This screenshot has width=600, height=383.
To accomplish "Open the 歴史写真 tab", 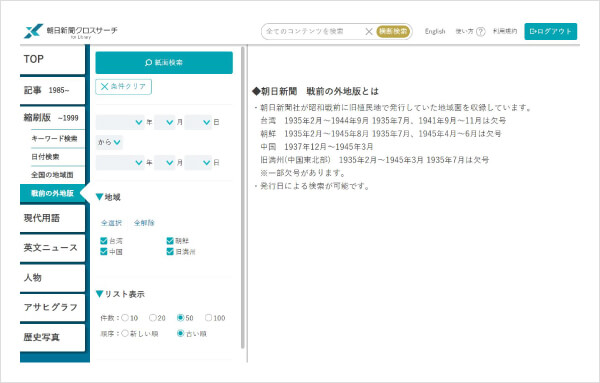I will [x=52, y=337].
